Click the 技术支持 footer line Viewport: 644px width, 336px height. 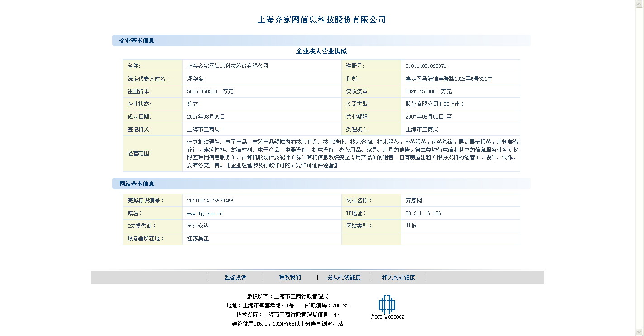[287, 315]
